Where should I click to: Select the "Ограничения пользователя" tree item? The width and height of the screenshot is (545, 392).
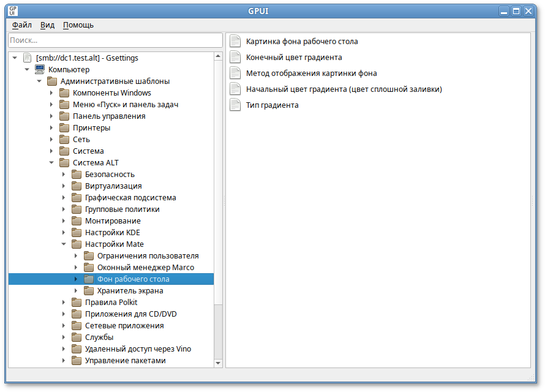[x=147, y=255]
